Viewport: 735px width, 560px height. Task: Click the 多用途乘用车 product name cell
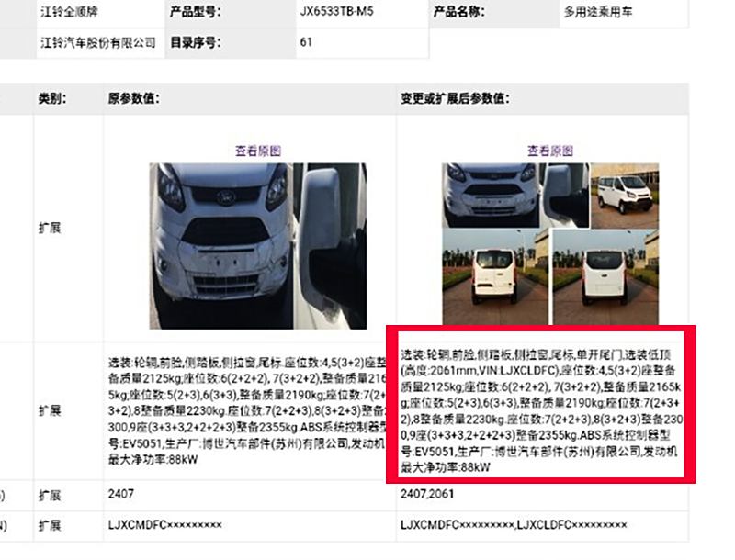pos(598,12)
